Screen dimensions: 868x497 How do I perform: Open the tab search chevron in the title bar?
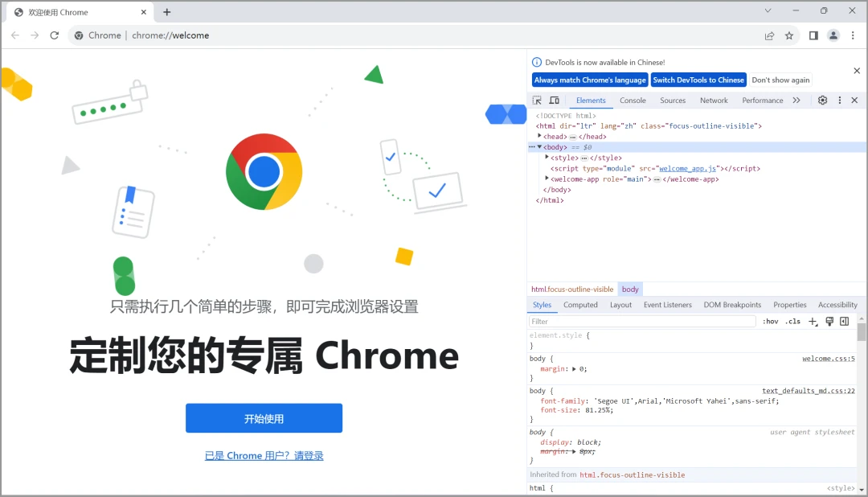click(768, 10)
